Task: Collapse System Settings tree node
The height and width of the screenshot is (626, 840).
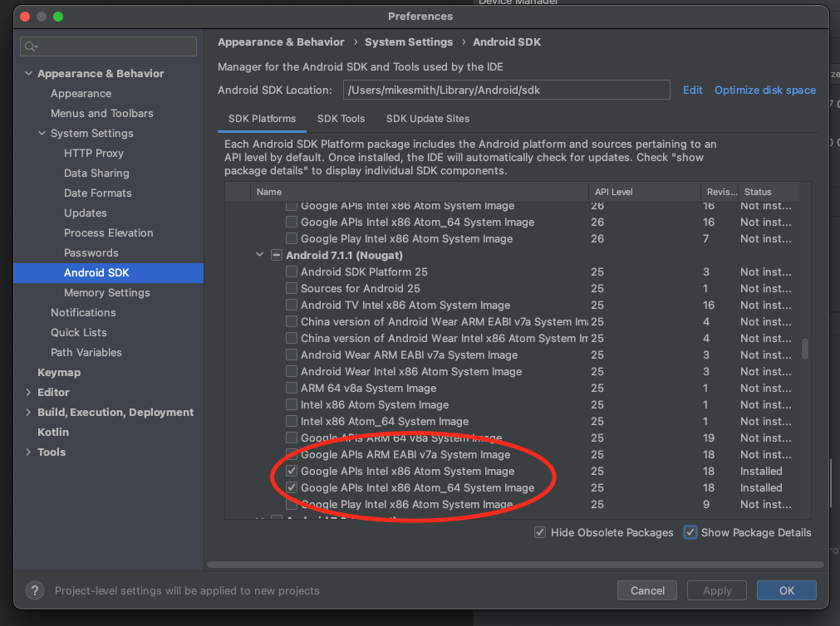Action: [x=42, y=134]
